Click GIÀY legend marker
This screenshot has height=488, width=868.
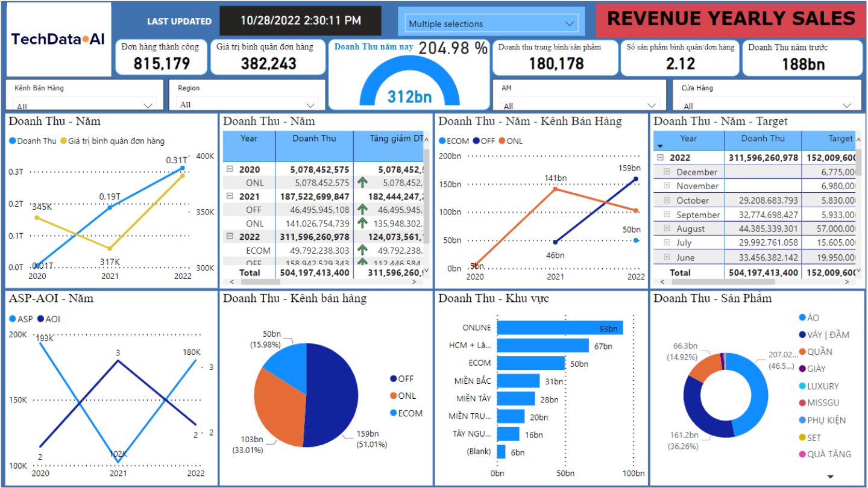[x=802, y=369]
